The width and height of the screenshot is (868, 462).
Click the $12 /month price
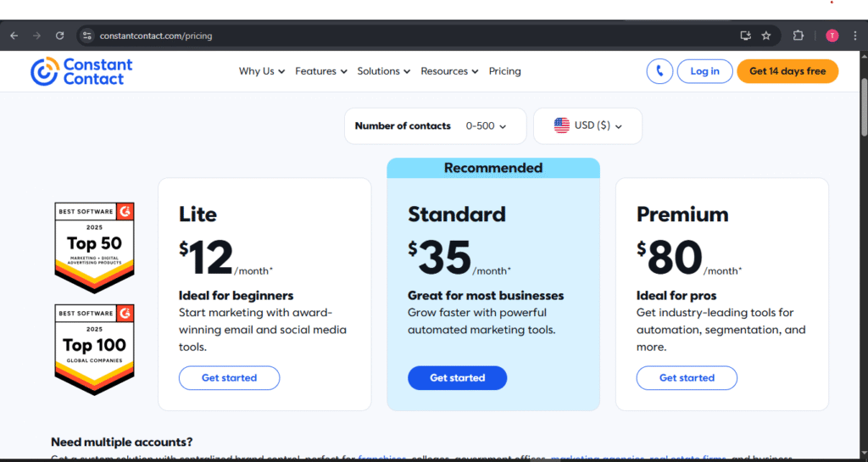(x=225, y=258)
